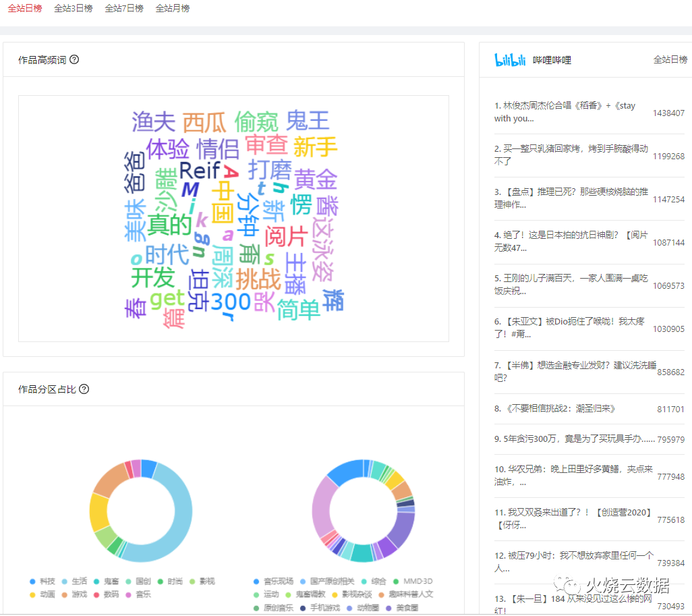This screenshot has height=616, width=692.
Task: Toggle the 时尚 legend item
Action: coord(171,581)
